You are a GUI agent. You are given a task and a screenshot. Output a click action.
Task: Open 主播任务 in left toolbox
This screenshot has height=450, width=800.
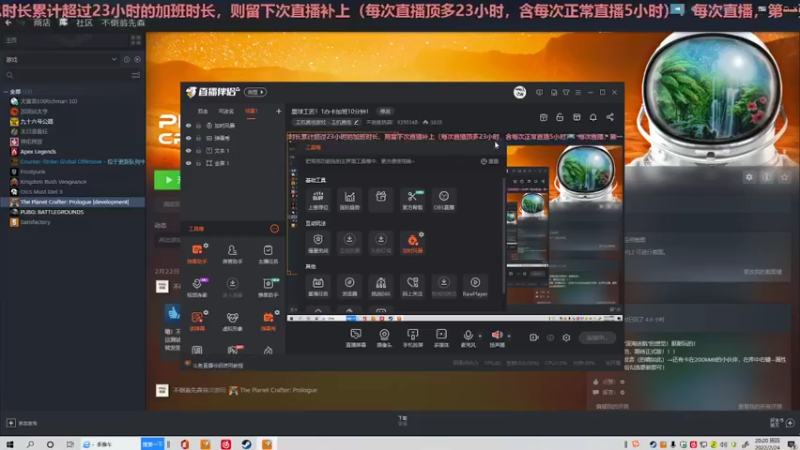(x=268, y=254)
